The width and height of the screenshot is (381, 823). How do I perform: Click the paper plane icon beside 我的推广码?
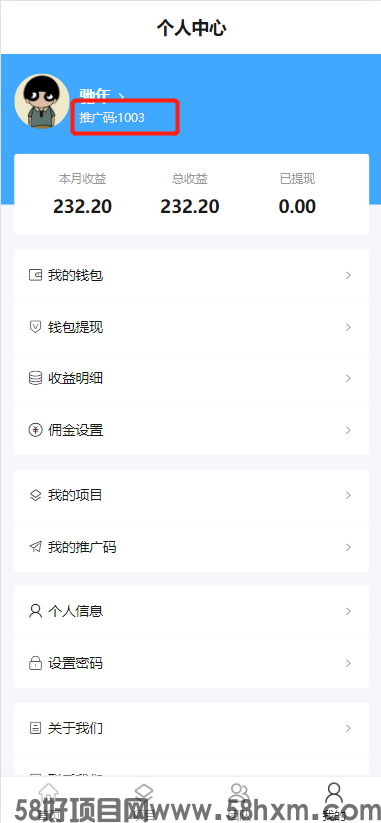click(x=35, y=547)
